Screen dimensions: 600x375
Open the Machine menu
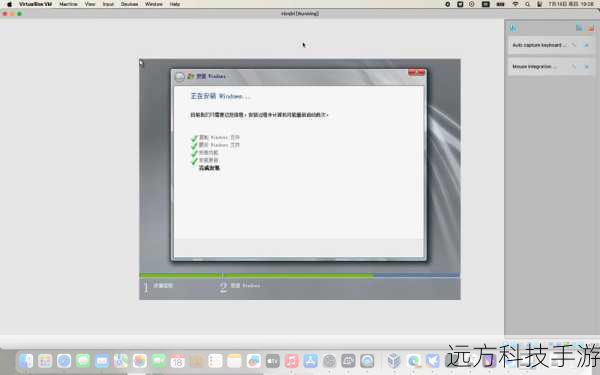tap(68, 4)
